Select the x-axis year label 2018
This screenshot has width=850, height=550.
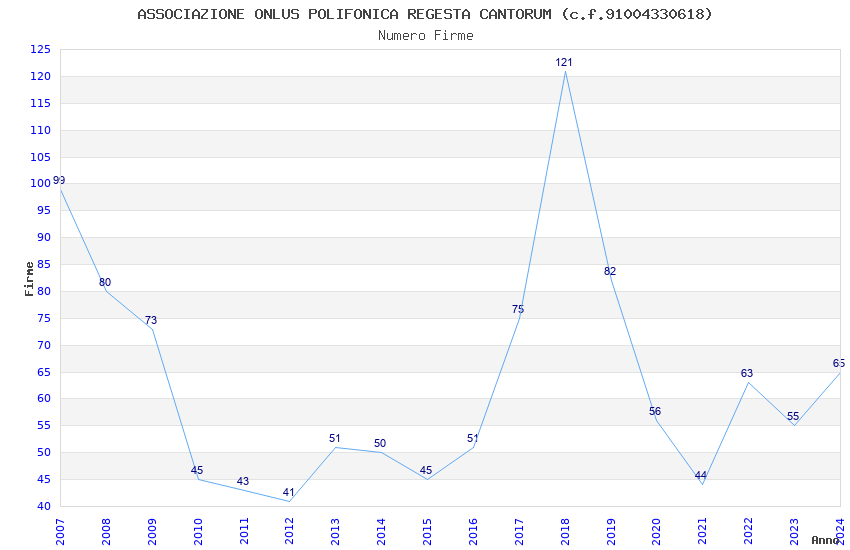(x=565, y=532)
